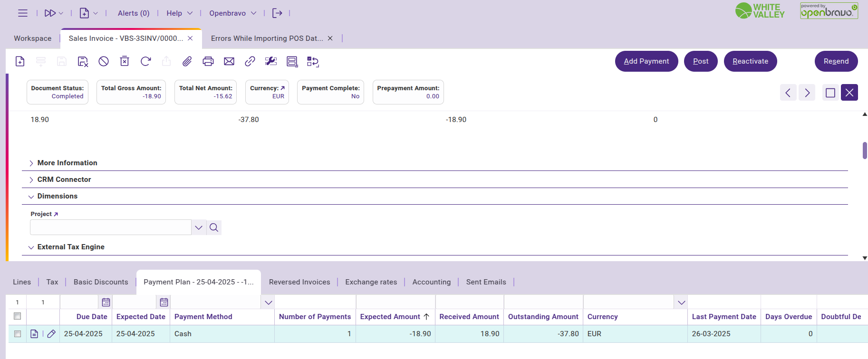Tick the checkbox on the 25-04-2025 Cash row

click(x=18, y=334)
